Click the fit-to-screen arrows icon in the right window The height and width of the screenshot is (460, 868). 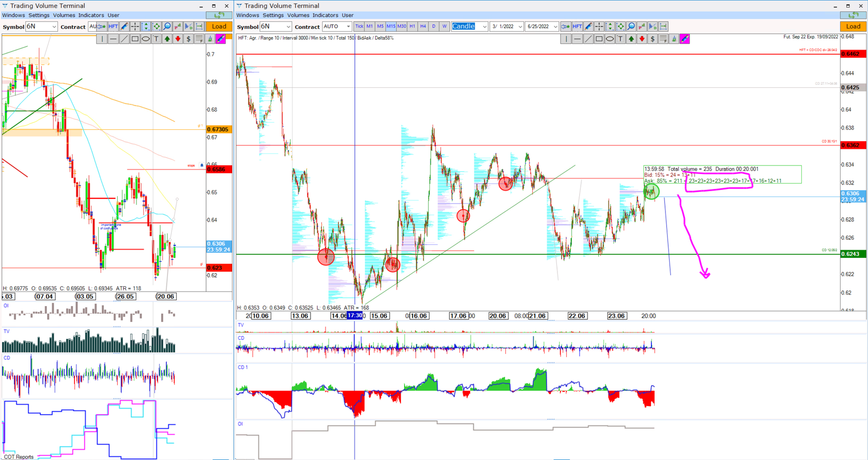point(621,26)
